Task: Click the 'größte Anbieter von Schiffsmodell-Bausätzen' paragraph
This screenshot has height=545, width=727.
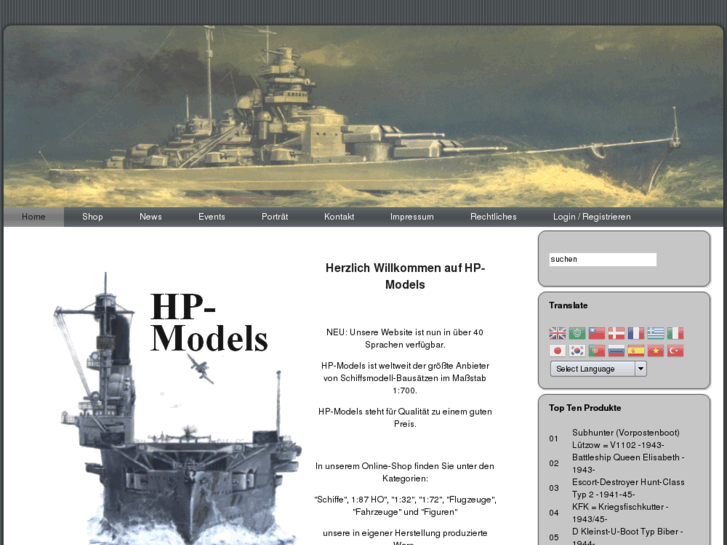Action: tap(405, 378)
